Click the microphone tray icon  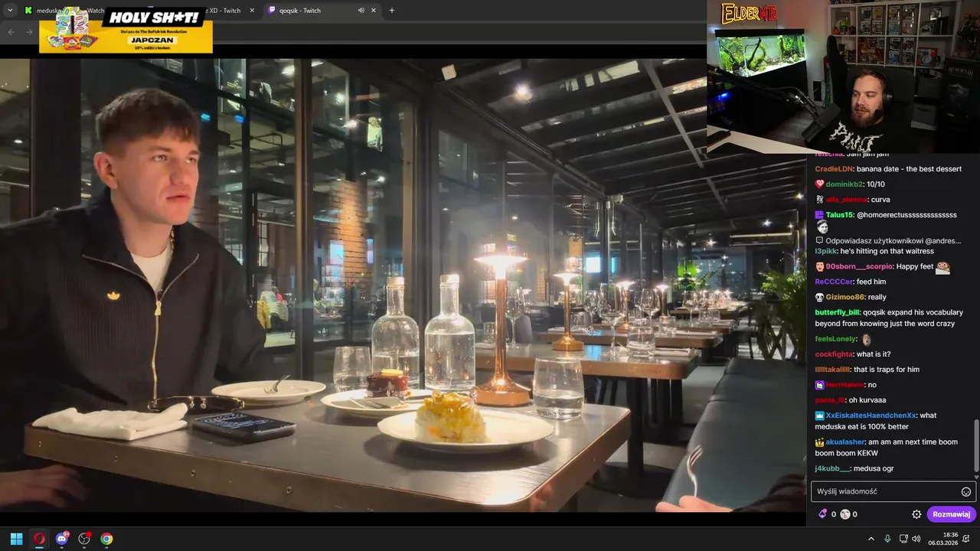(x=887, y=539)
